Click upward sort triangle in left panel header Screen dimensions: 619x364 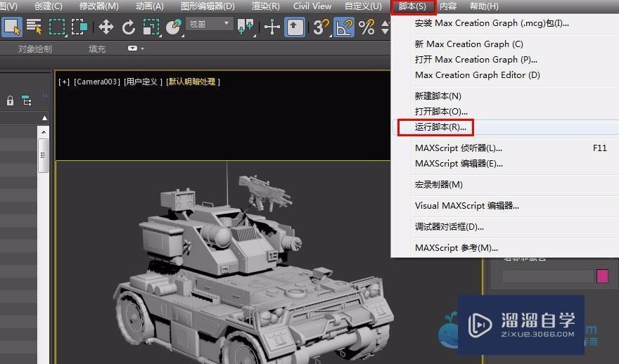pyautogui.click(x=44, y=118)
